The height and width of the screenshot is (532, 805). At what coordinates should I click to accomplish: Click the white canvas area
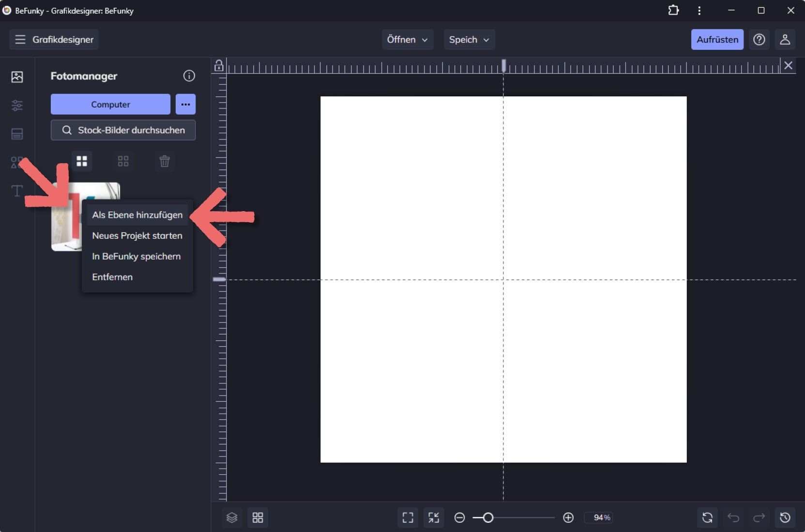503,279
